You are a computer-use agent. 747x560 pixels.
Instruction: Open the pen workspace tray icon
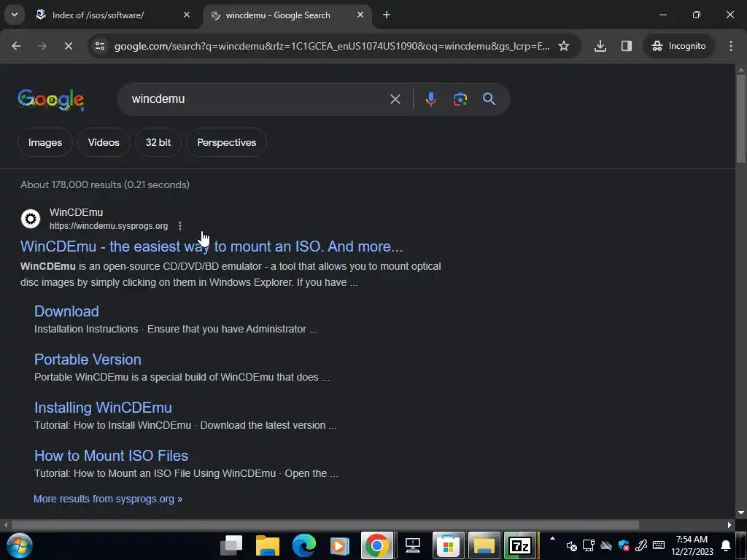[641, 545]
